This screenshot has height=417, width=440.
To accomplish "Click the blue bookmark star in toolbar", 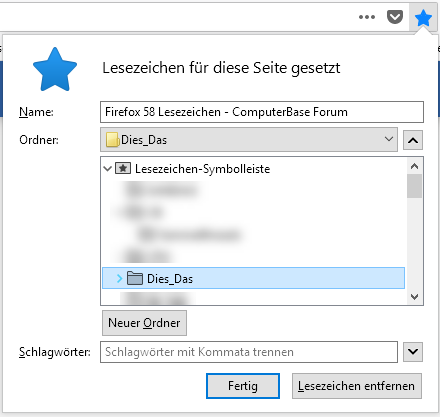I will (423, 18).
